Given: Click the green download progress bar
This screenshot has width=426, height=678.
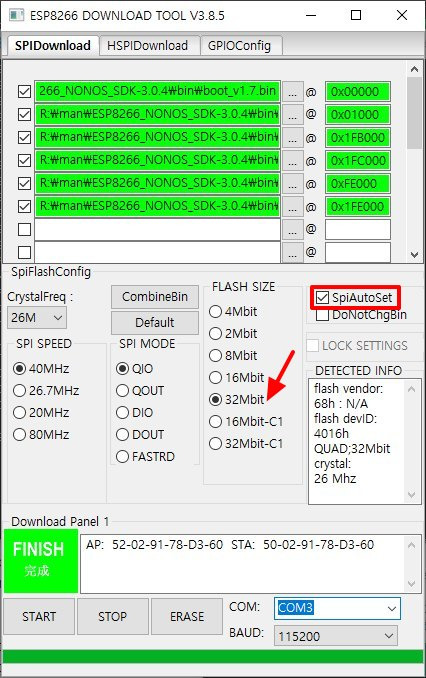Looking at the screenshot, I should pos(212,656).
